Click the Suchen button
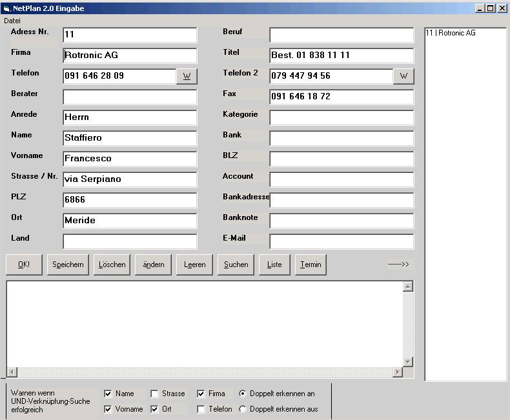 [x=236, y=265]
